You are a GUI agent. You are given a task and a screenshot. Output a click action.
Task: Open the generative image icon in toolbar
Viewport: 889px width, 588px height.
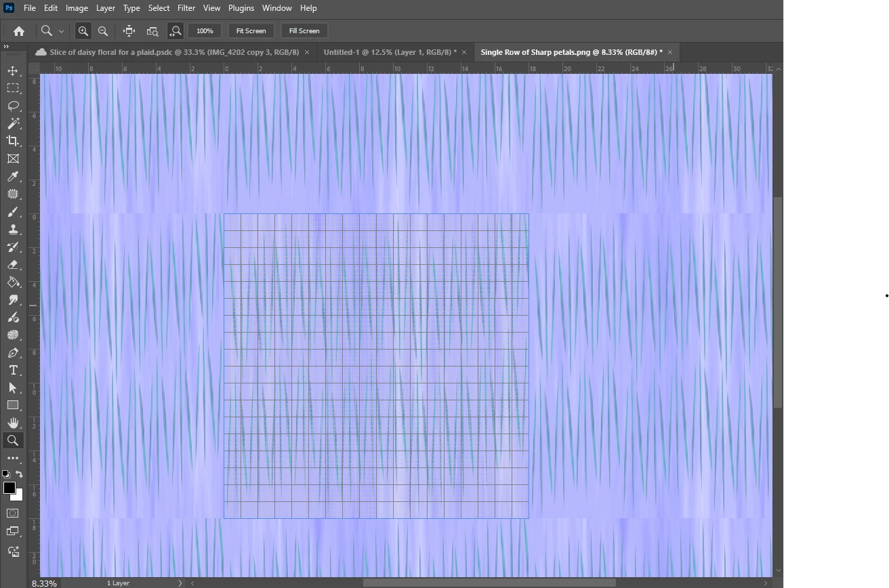[x=13, y=551]
